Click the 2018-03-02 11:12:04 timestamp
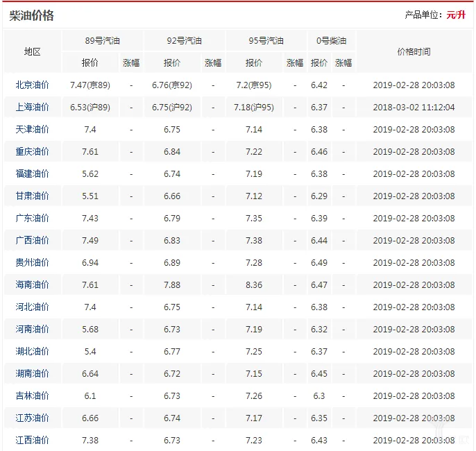The image size is (476, 451). pos(414,107)
